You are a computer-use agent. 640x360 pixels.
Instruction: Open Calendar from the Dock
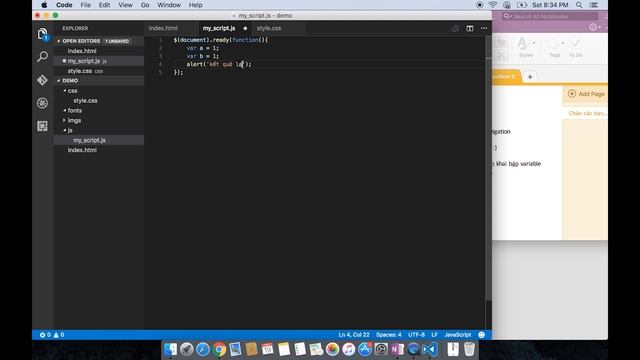coord(267,349)
